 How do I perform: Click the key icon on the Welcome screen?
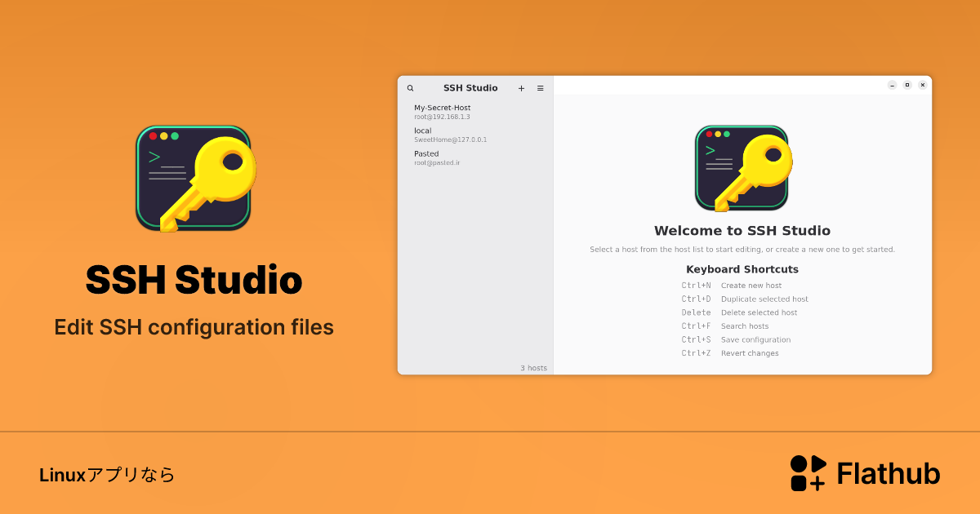point(742,167)
